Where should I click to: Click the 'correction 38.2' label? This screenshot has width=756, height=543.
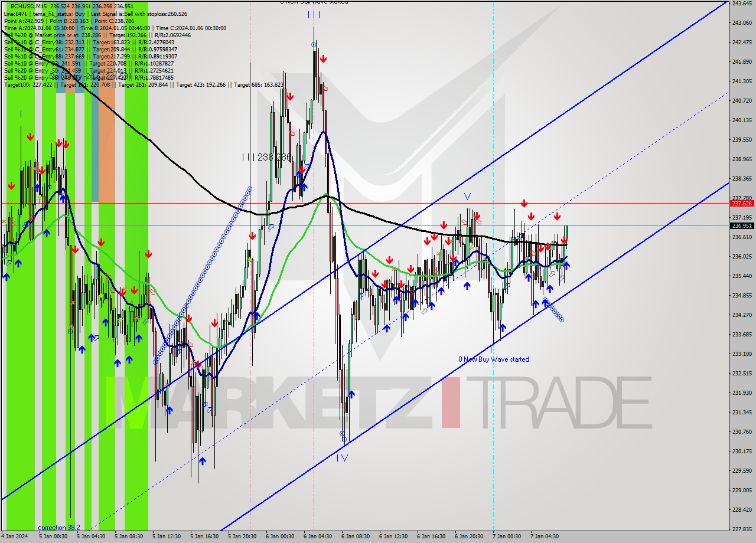coord(59,528)
